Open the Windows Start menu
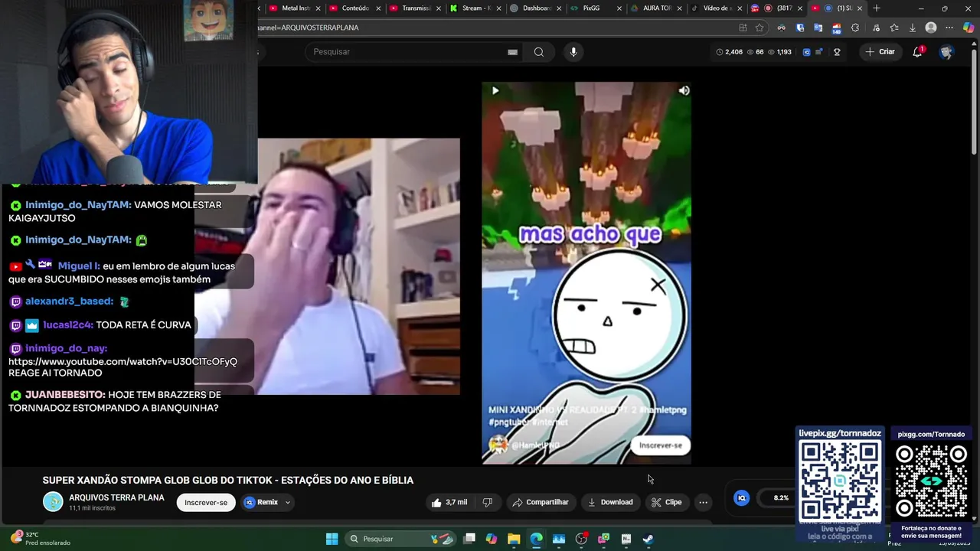The width and height of the screenshot is (980, 551). coord(332,539)
